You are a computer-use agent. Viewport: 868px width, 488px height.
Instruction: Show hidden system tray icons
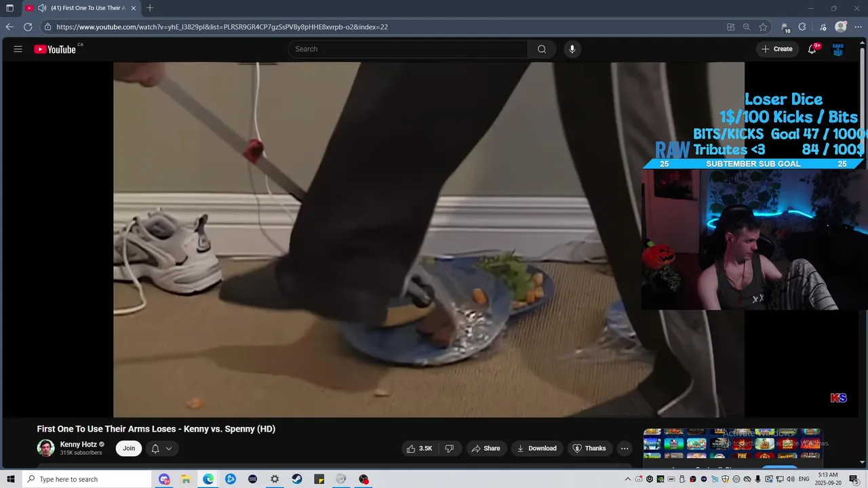point(628,479)
